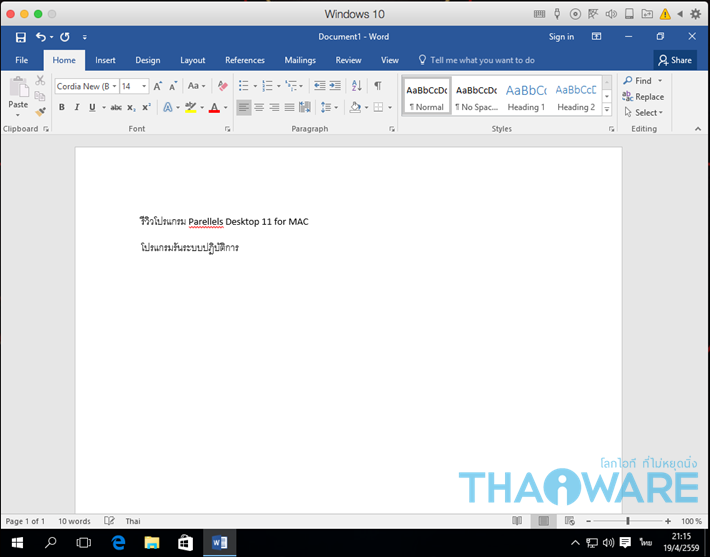Apply the No Spacing style

pyautogui.click(x=476, y=96)
